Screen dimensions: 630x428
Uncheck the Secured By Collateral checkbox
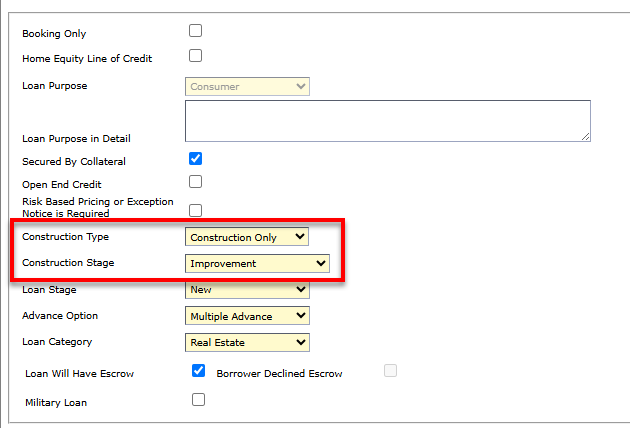(196, 159)
